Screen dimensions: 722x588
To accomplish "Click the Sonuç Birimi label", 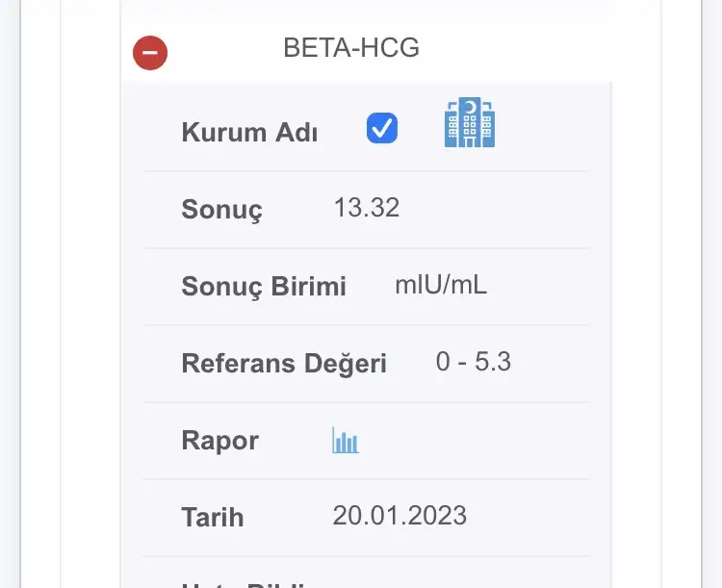I will pos(264,287).
